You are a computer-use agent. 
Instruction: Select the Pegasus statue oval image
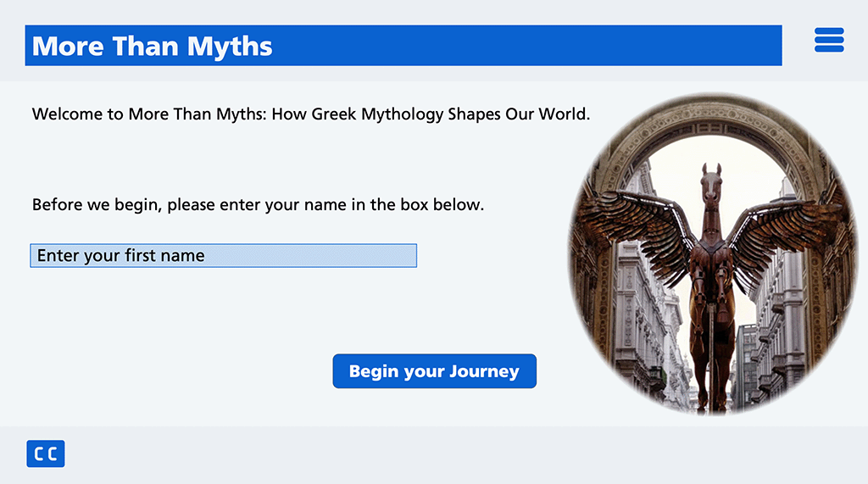tap(712, 253)
